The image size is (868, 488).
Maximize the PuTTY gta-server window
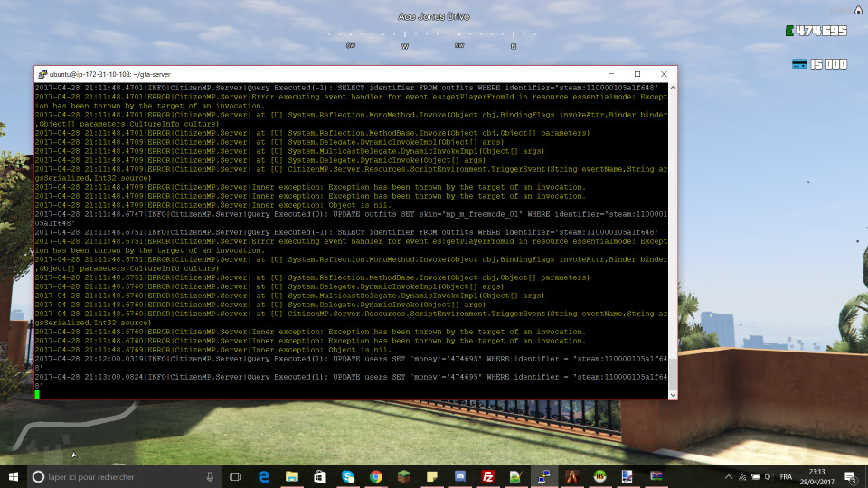pyautogui.click(x=637, y=74)
